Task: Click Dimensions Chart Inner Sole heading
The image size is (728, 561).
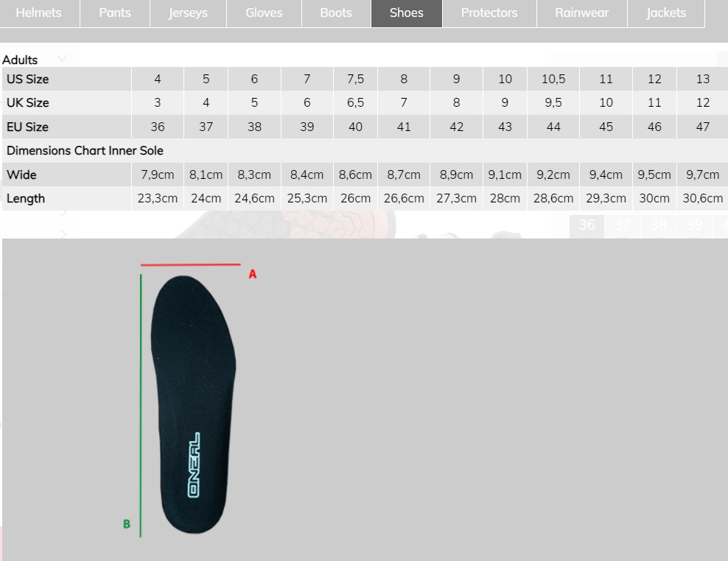Action: [x=85, y=151]
